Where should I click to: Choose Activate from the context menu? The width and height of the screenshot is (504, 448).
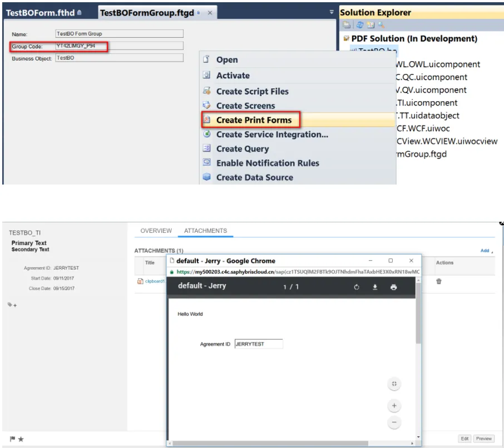(x=233, y=76)
